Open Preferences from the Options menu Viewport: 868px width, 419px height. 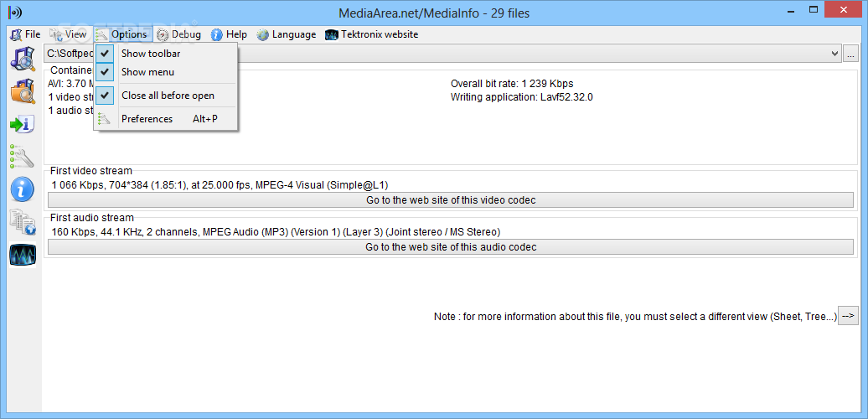click(166, 119)
